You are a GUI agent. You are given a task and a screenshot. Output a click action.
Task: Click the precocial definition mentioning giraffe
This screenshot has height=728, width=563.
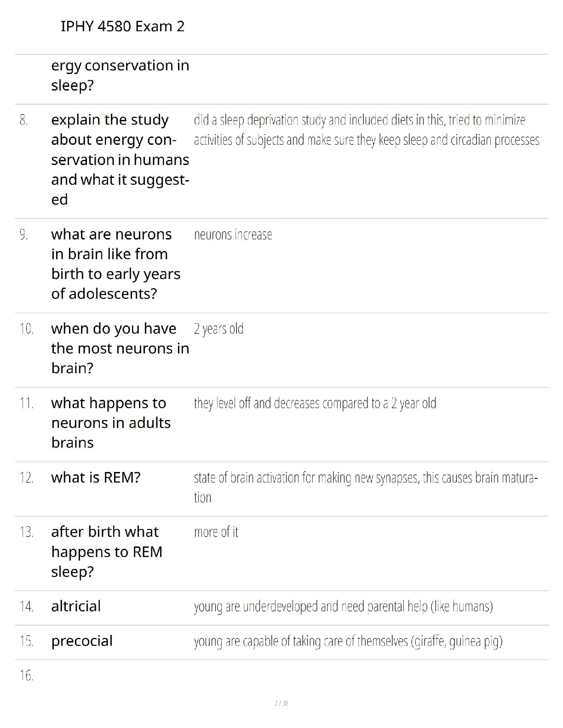pos(348,642)
